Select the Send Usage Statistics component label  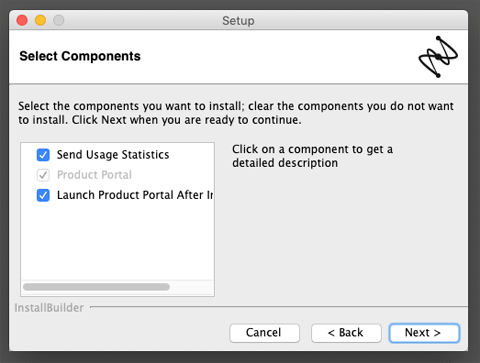[113, 155]
